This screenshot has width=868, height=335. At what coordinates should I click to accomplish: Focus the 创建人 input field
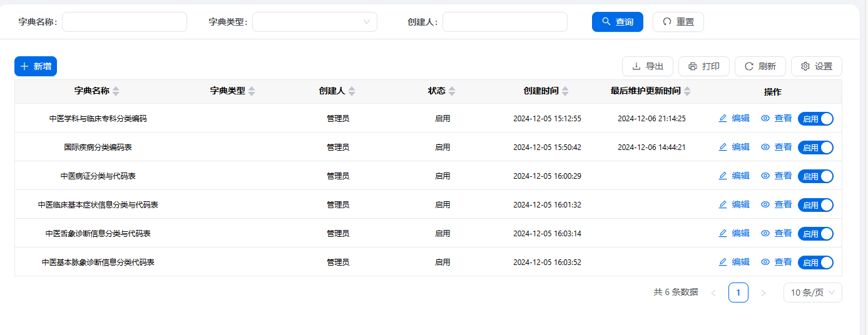pos(505,22)
